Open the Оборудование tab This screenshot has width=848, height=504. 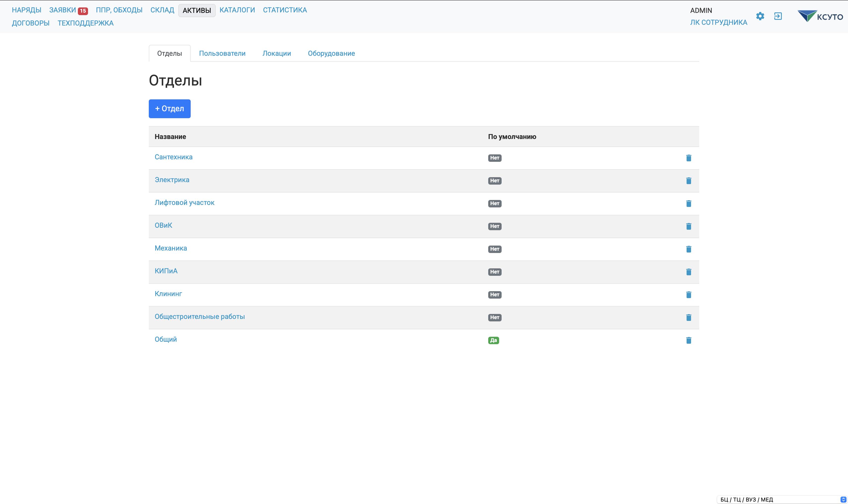pos(331,53)
